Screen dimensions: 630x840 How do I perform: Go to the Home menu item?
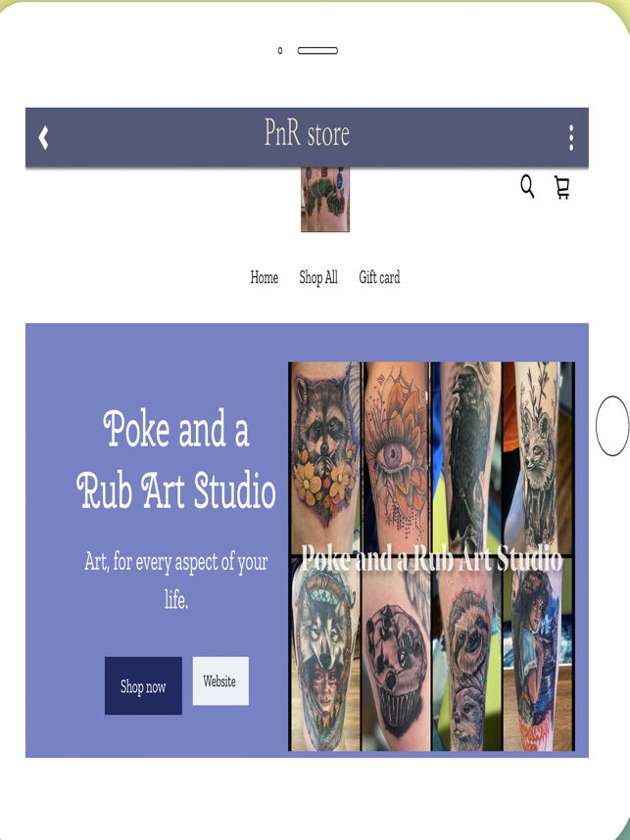click(x=265, y=277)
